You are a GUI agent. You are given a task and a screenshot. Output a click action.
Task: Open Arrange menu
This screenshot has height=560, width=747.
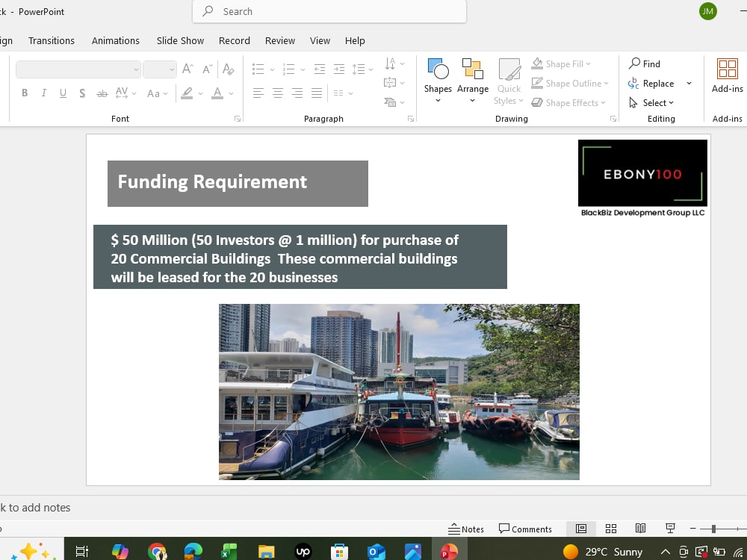pyautogui.click(x=473, y=81)
